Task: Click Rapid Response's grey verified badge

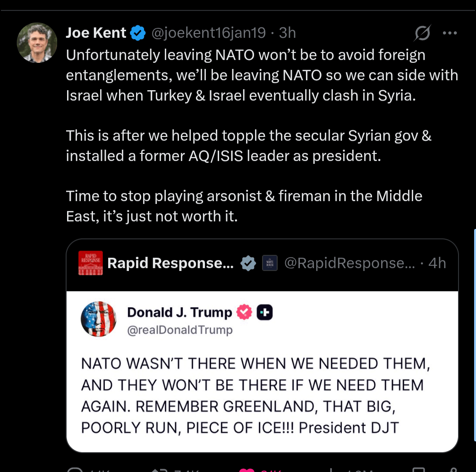Action: (248, 263)
